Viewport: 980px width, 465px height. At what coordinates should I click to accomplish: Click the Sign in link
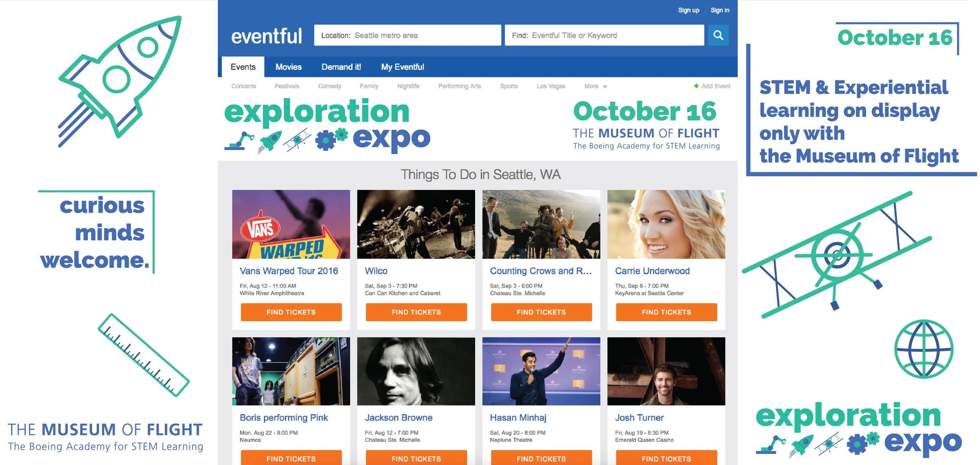(720, 10)
